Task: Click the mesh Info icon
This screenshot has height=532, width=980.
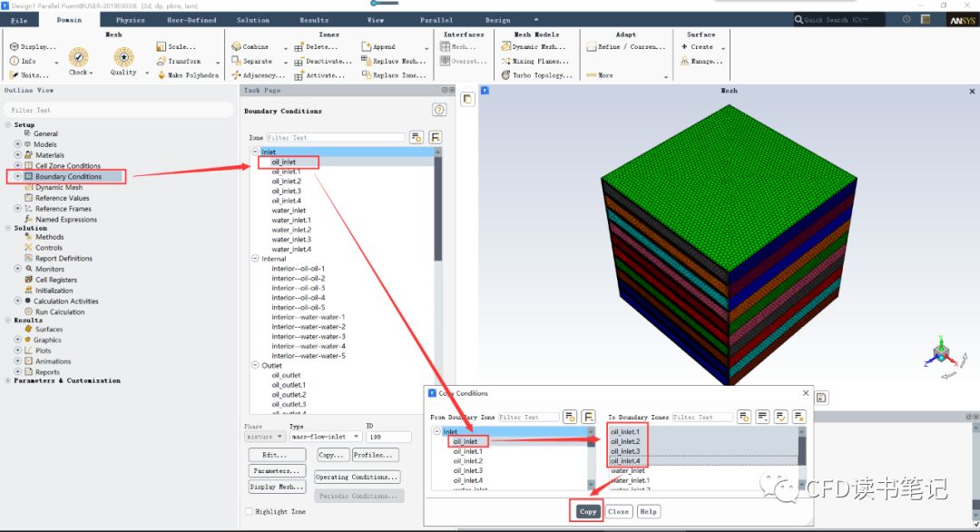Action: pos(15,61)
